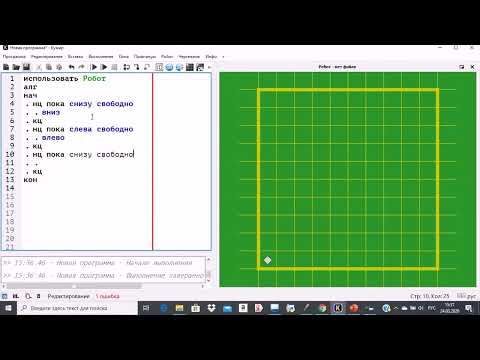480x360 pixels.
Task: Click the first blue round toolbar icon
Action: coord(169,67)
